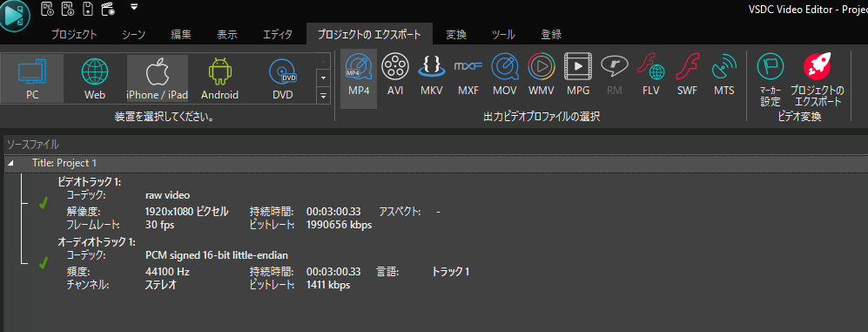Choose the Android device option
This screenshot has width=868, height=332.
pos(219,78)
